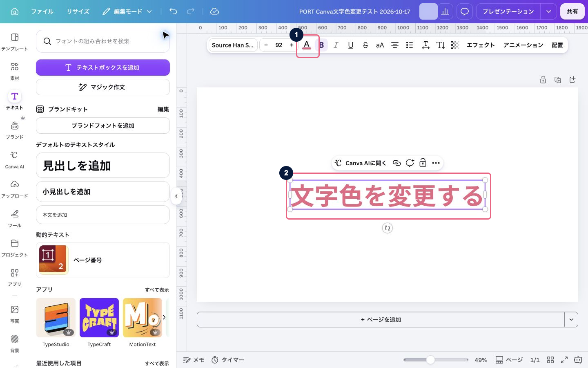Click テキストボックスを追加 button
This screenshot has height=368, width=588.
[x=103, y=67]
